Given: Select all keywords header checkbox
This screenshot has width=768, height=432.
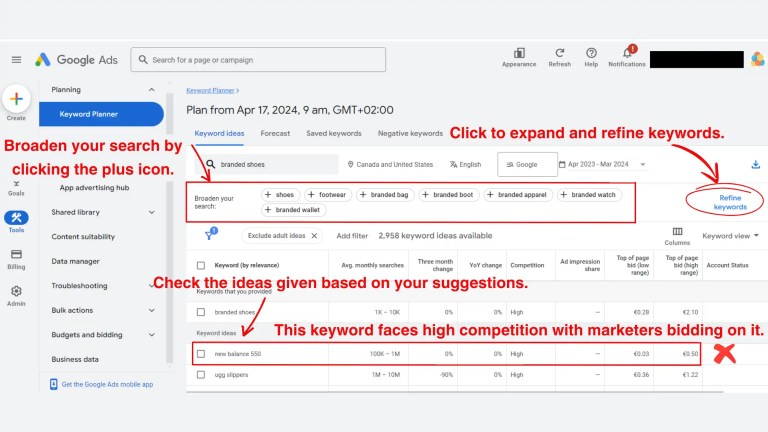Looking at the screenshot, I should tap(201, 265).
